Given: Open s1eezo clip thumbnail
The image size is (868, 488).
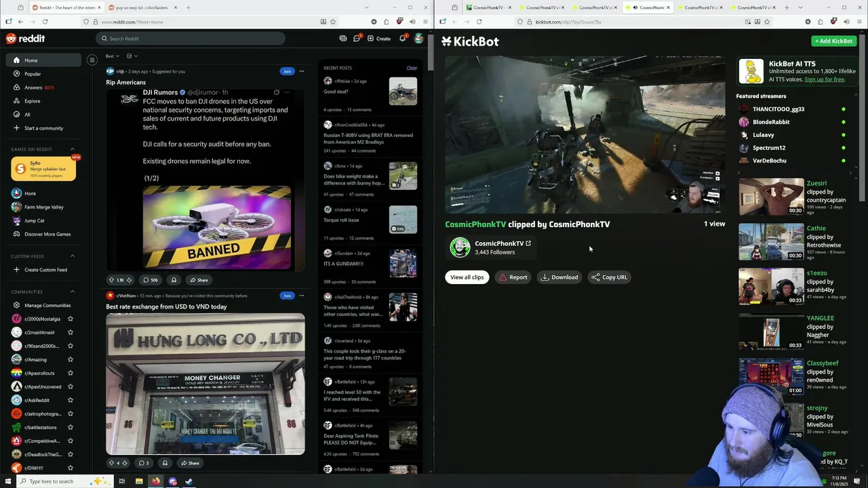Looking at the screenshot, I should click(x=771, y=287).
